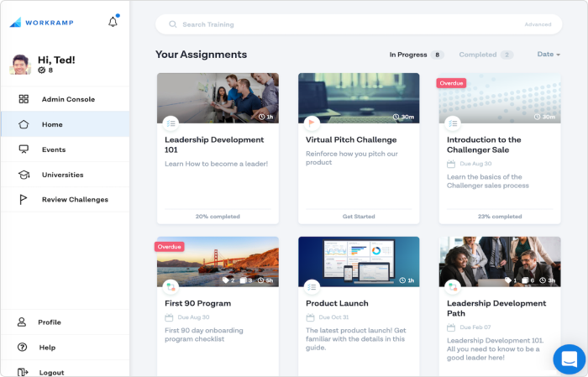Click the Profile person icon

pos(22,322)
